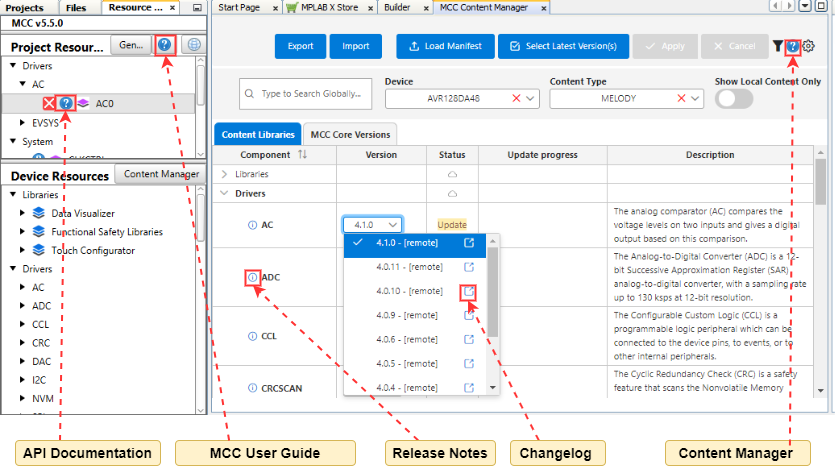Switch to MCC Core Versions tab
The height and width of the screenshot is (466, 835).
[350, 134]
